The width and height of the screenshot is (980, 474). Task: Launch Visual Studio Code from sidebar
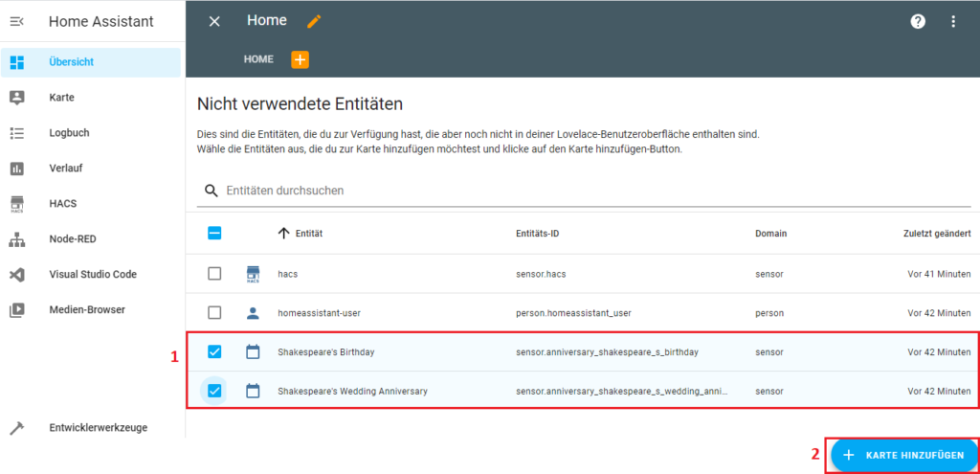pyautogui.click(x=93, y=275)
